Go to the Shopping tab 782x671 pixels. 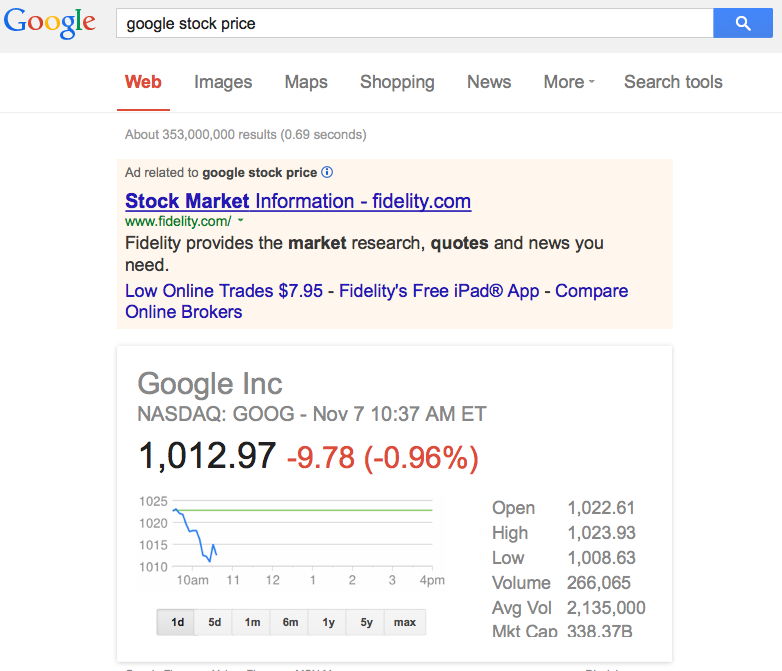(x=397, y=82)
